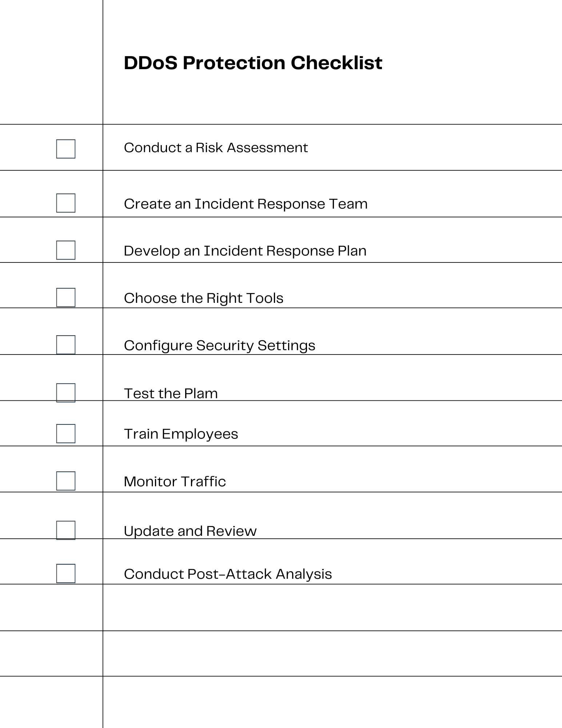Tick the Create an Incident Response Team checkbox
This screenshot has width=562, height=728.
pyautogui.click(x=66, y=203)
